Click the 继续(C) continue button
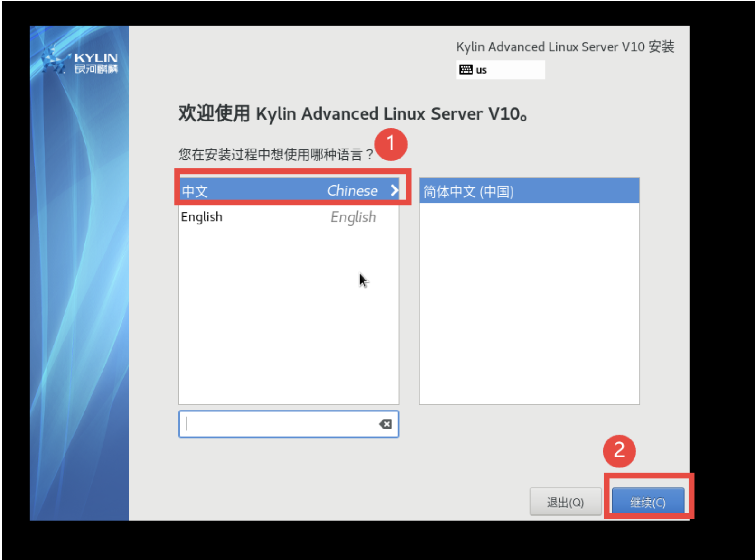This screenshot has height=560, width=755. coord(648,502)
